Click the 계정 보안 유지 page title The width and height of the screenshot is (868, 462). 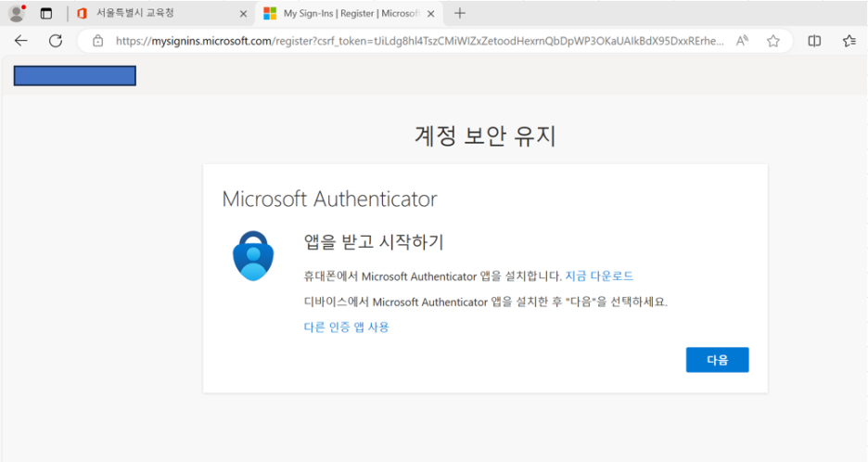pyautogui.click(x=486, y=135)
